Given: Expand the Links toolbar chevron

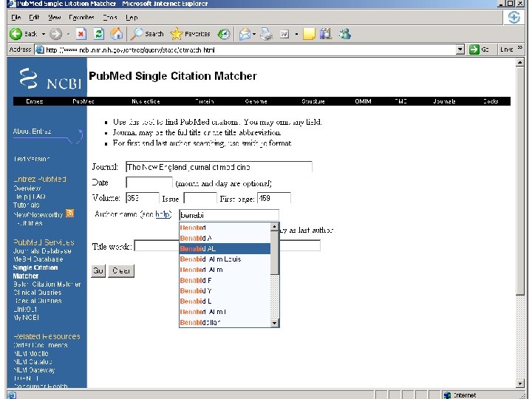Looking at the screenshot, I should click(x=519, y=49).
